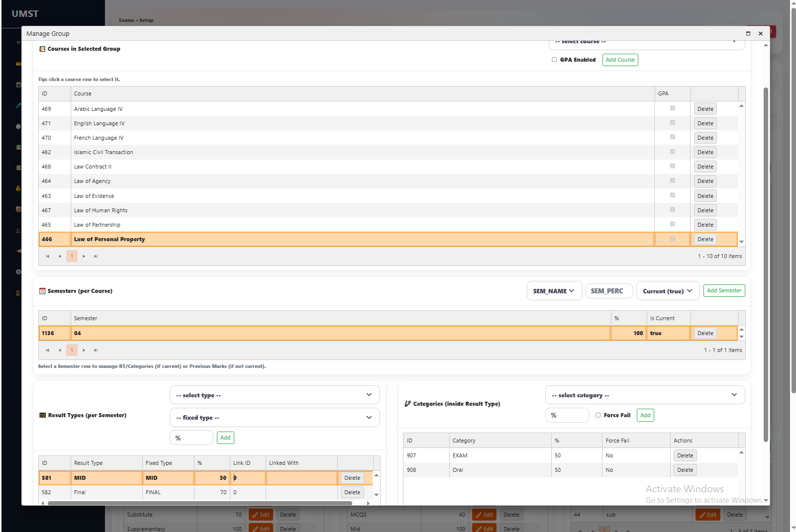The width and height of the screenshot is (796, 532).
Task: Enable the Force Fail checkbox
Action: [x=598, y=415]
